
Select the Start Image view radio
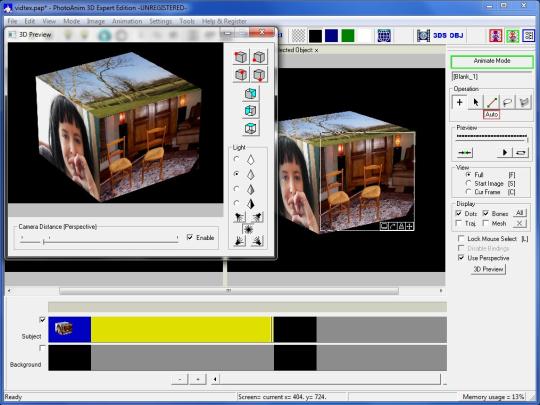pos(468,183)
